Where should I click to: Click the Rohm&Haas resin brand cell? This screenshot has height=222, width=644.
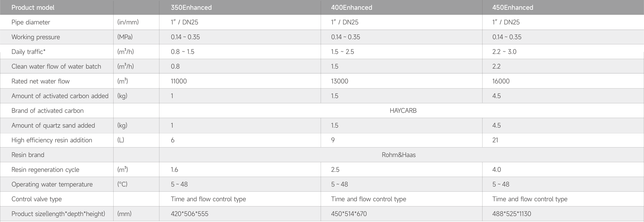click(x=399, y=155)
